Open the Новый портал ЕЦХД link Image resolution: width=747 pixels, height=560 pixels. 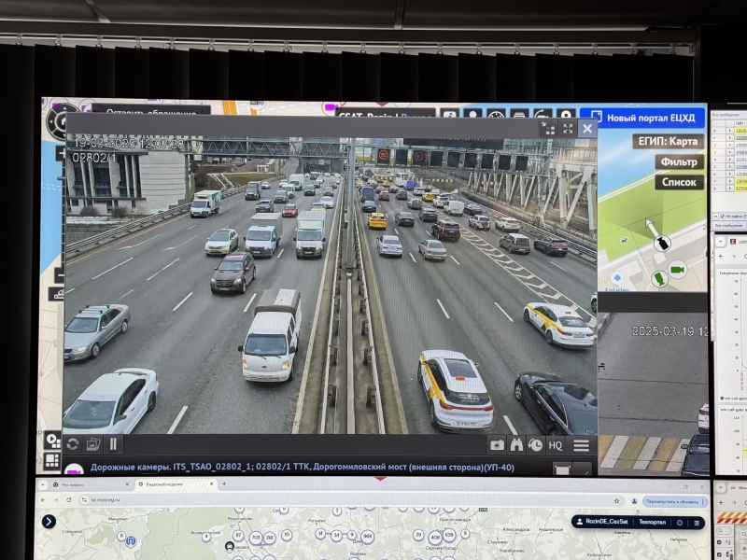pyautogui.click(x=642, y=119)
